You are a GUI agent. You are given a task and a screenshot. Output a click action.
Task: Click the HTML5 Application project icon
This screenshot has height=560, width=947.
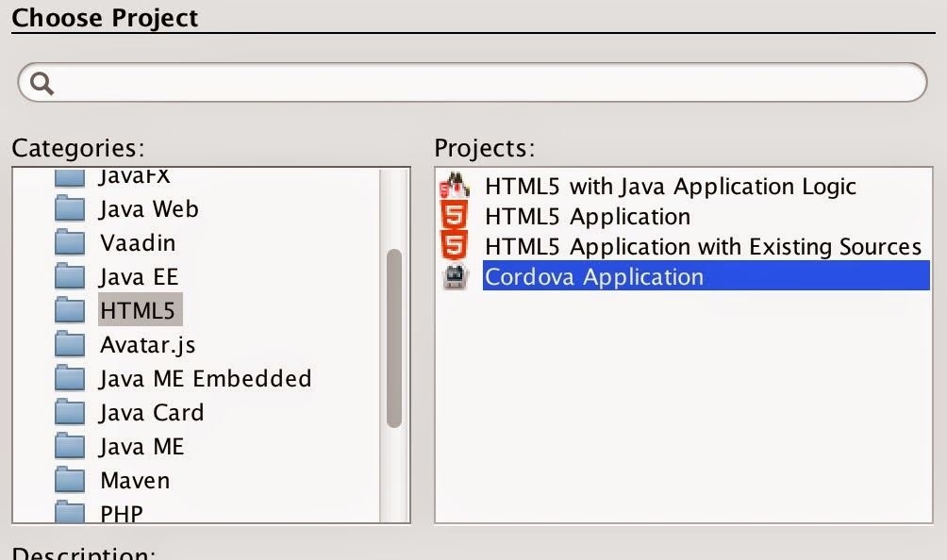[455, 216]
